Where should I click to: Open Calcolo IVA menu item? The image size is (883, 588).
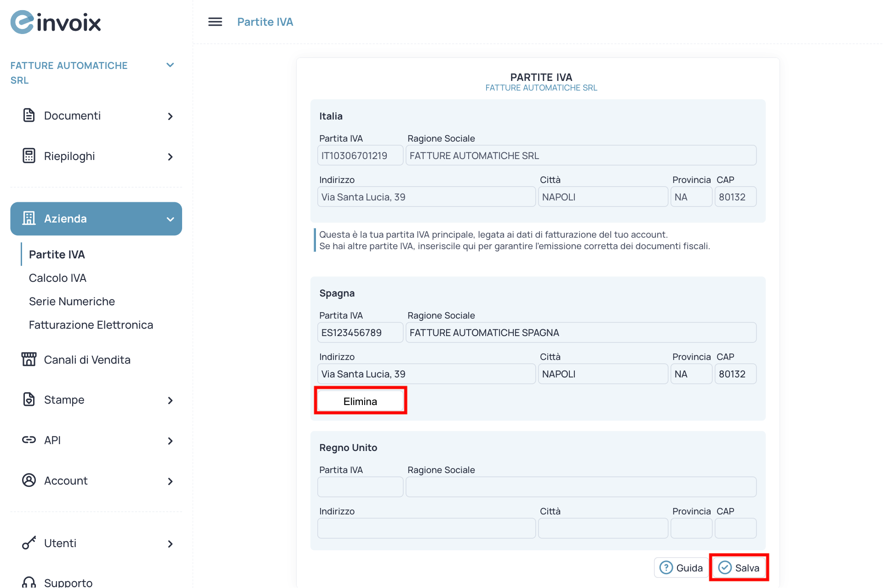click(57, 278)
